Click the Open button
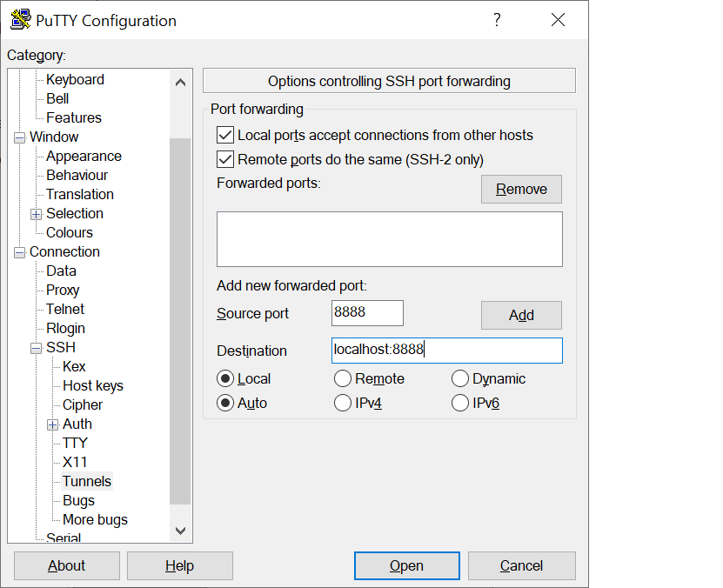 pos(406,565)
